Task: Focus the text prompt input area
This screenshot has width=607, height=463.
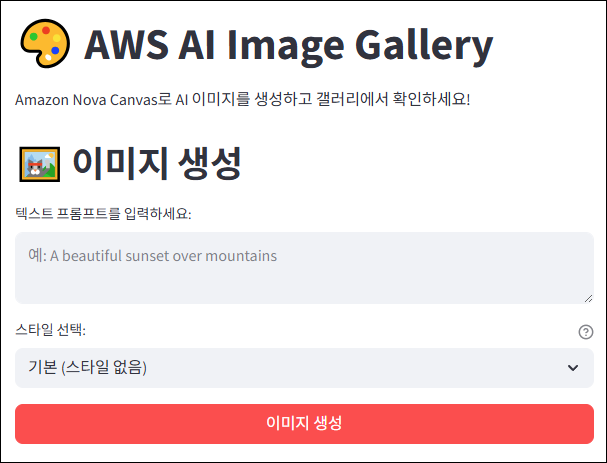Action: (304, 267)
